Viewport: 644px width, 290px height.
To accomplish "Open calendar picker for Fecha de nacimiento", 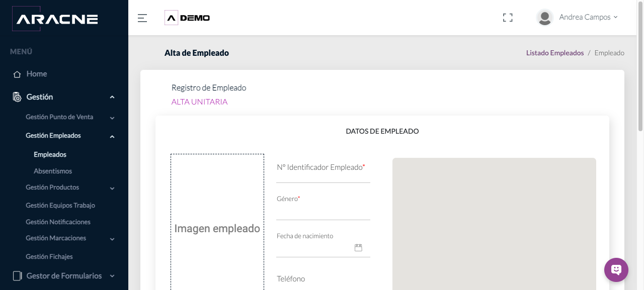I will coord(358,247).
